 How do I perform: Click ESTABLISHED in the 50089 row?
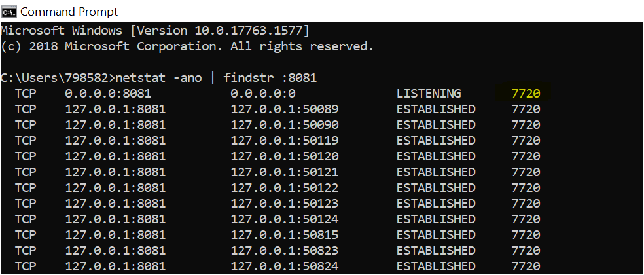pyautogui.click(x=436, y=109)
